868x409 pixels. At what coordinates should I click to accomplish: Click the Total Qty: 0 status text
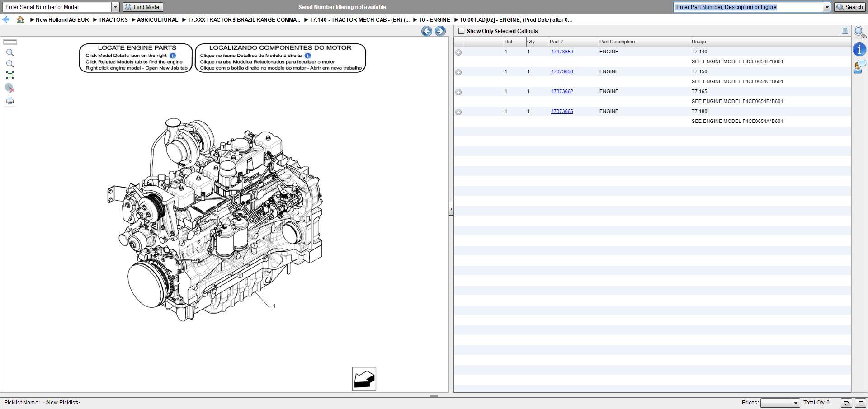coord(816,403)
